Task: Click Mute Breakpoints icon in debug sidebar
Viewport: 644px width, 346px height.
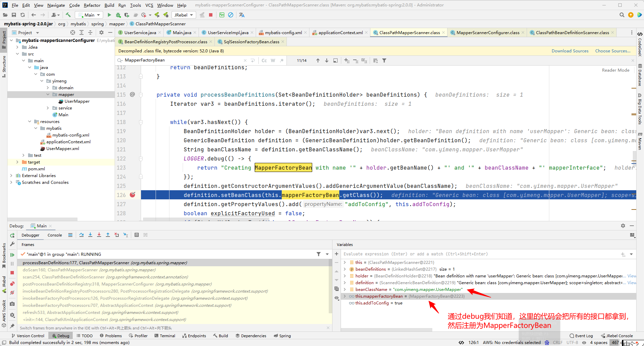Action: [x=12, y=293]
